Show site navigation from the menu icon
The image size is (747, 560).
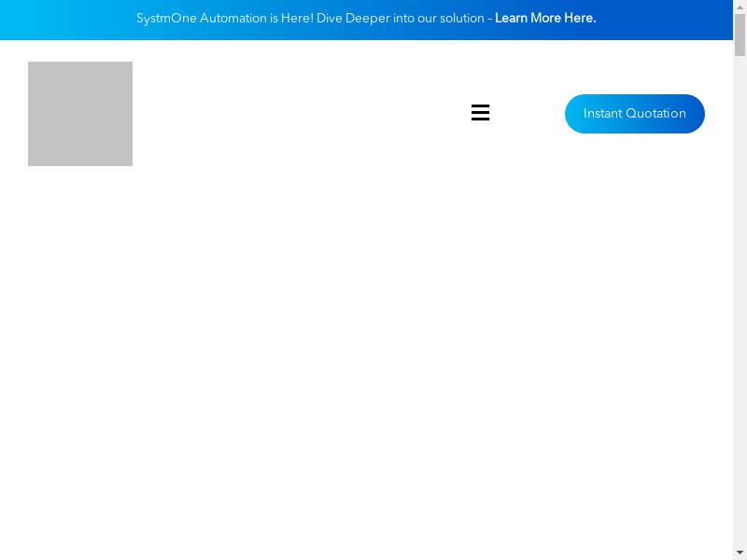[x=480, y=113]
